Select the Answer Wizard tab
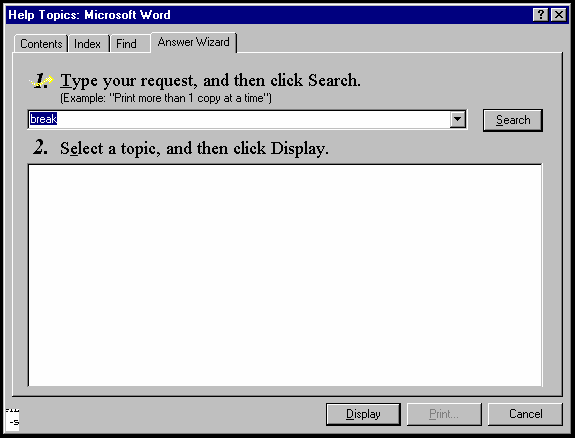575x438 pixels. [x=194, y=42]
